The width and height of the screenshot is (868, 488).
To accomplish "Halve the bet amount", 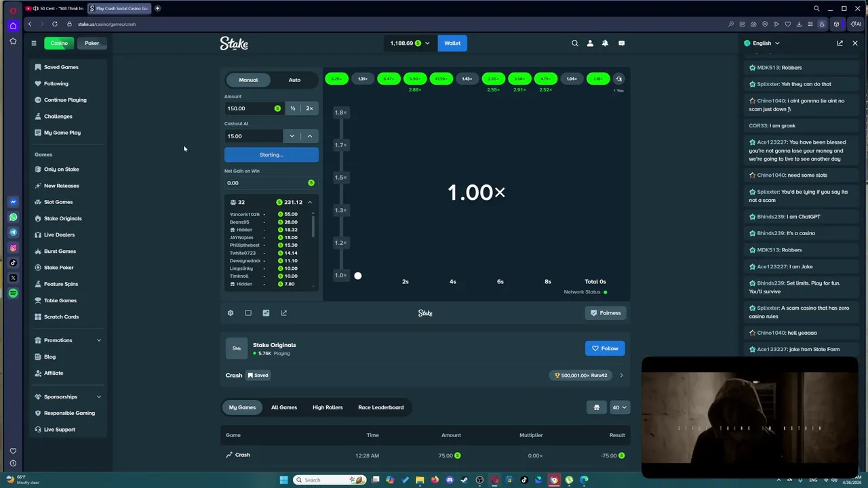I will point(293,108).
